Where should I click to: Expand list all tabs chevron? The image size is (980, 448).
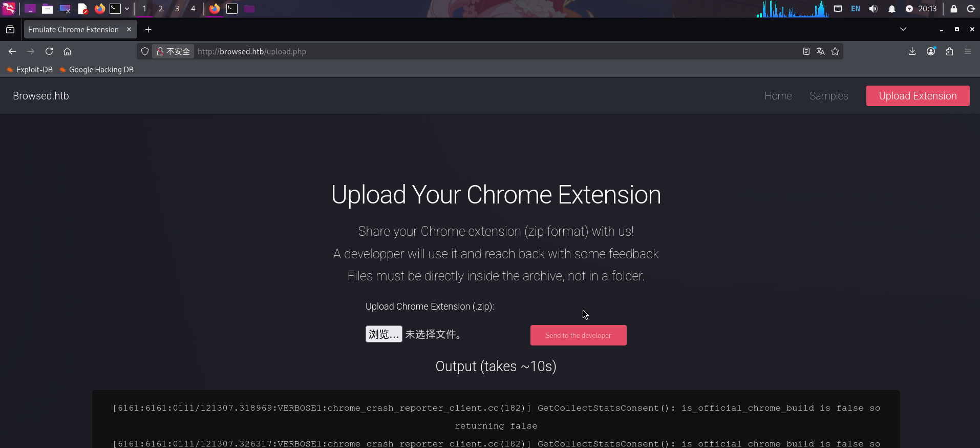click(903, 29)
